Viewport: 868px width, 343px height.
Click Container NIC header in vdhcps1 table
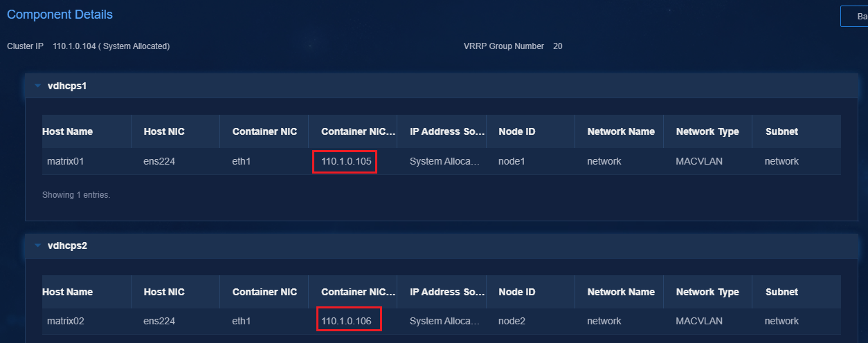pyautogui.click(x=264, y=131)
